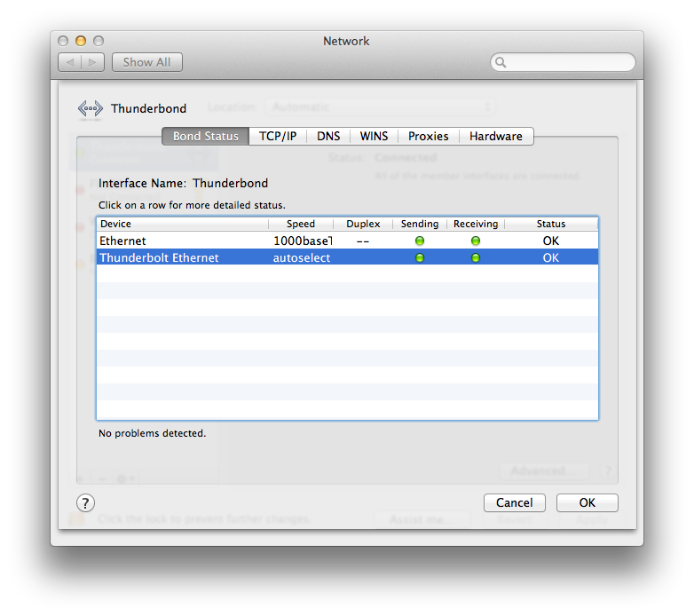Click the Interface Name Thunderbond label
The image size is (694, 616).
click(183, 183)
